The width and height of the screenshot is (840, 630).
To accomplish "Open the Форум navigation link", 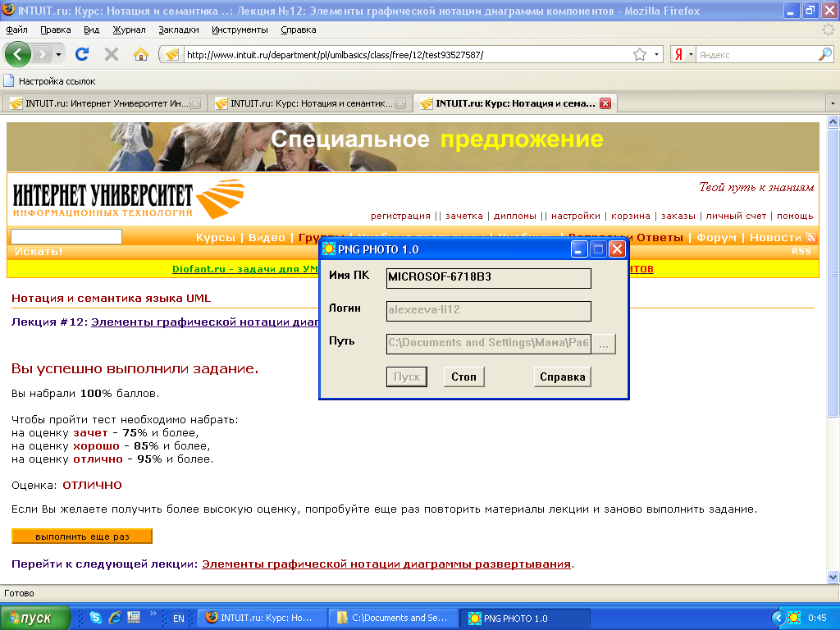I will [x=716, y=237].
